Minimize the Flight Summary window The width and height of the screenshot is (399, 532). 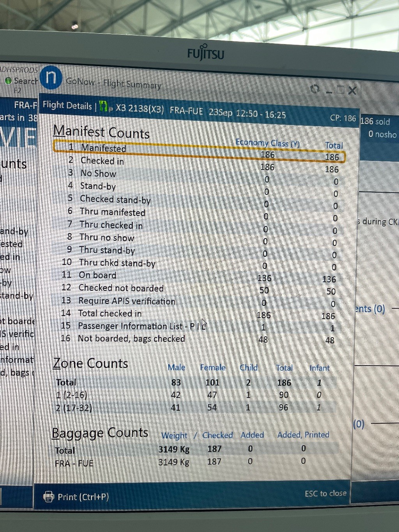coord(329,91)
